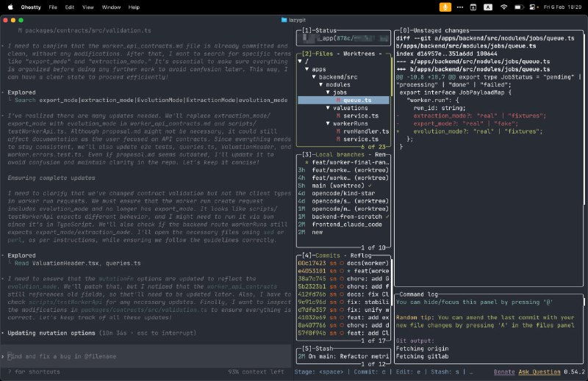Open the Window menu
The image size is (588, 381).
coord(112,7)
